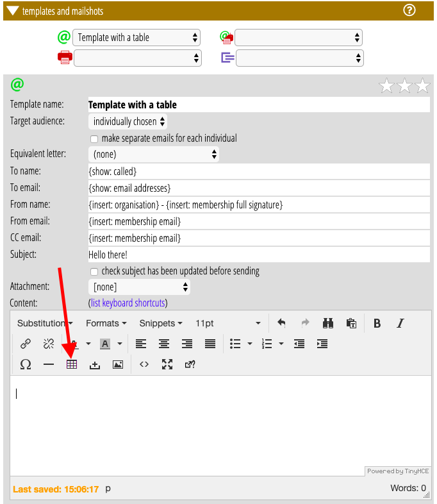Image resolution: width=437 pixels, height=504 pixels.
Task: Click the external help link icon
Action: click(190, 364)
